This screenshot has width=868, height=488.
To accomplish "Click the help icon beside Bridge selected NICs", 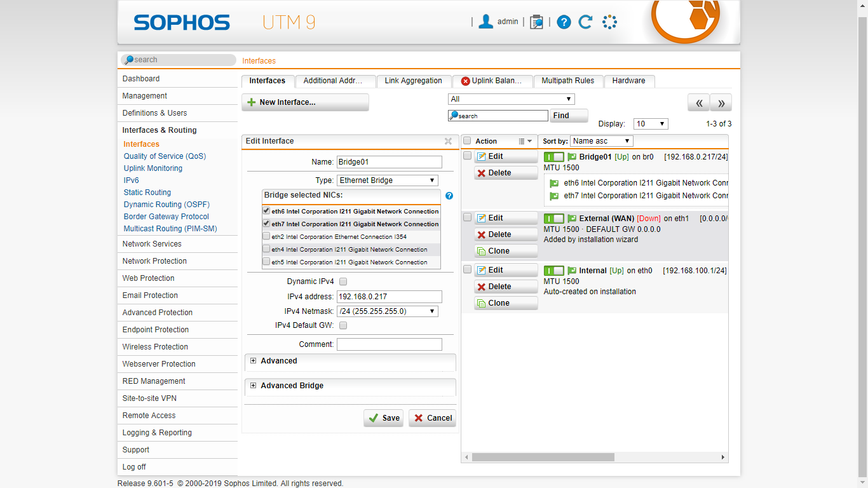I will pyautogui.click(x=449, y=196).
